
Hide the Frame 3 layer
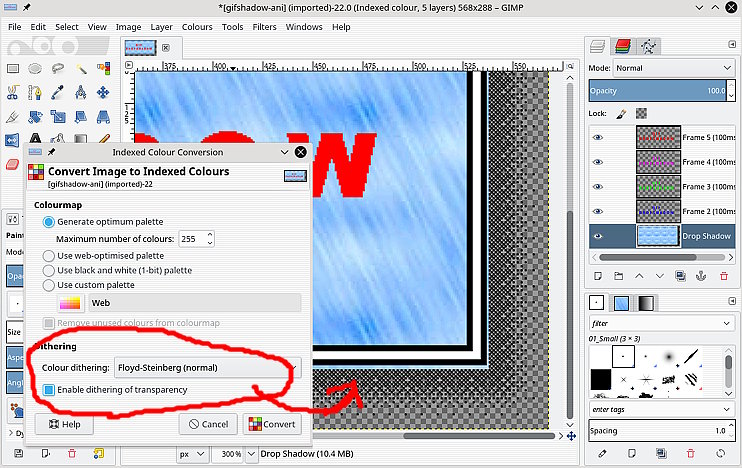(x=598, y=186)
